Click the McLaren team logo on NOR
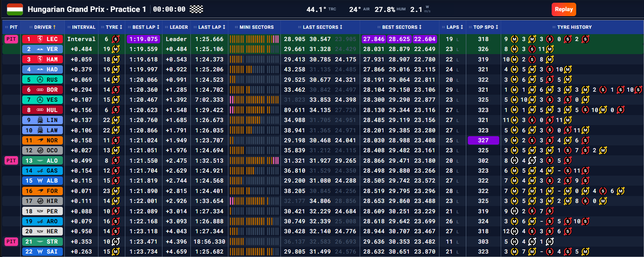This screenshot has width=644, height=257. click(x=40, y=140)
